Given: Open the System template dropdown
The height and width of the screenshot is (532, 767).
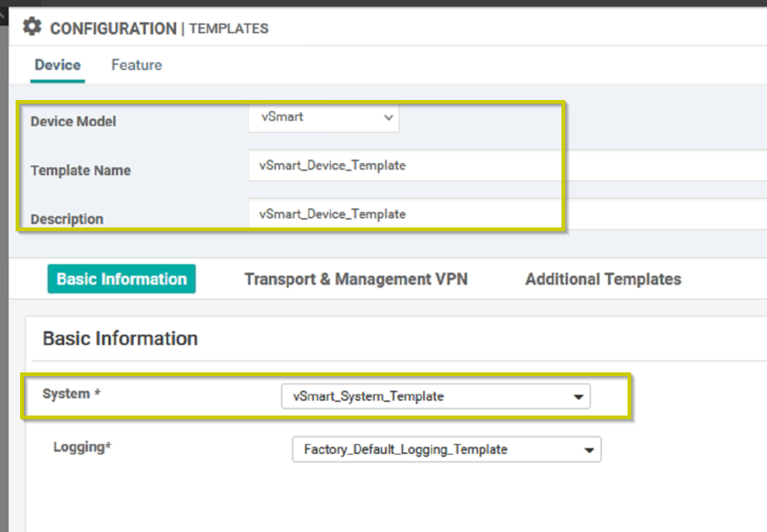Looking at the screenshot, I should tap(436, 396).
